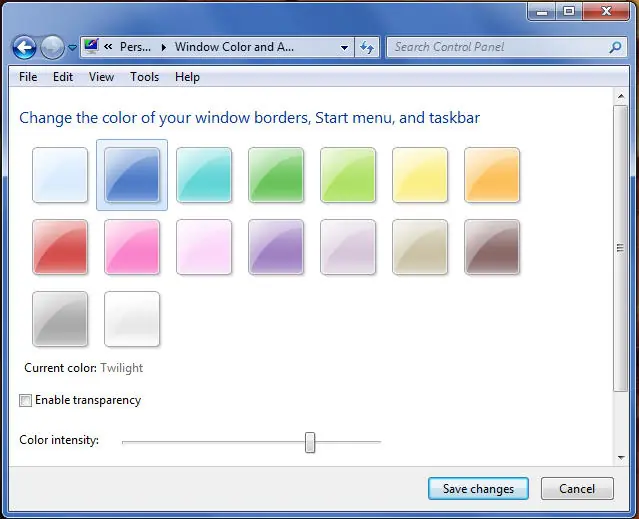
Task: Open the address bar history dropdown
Action: click(x=344, y=48)
